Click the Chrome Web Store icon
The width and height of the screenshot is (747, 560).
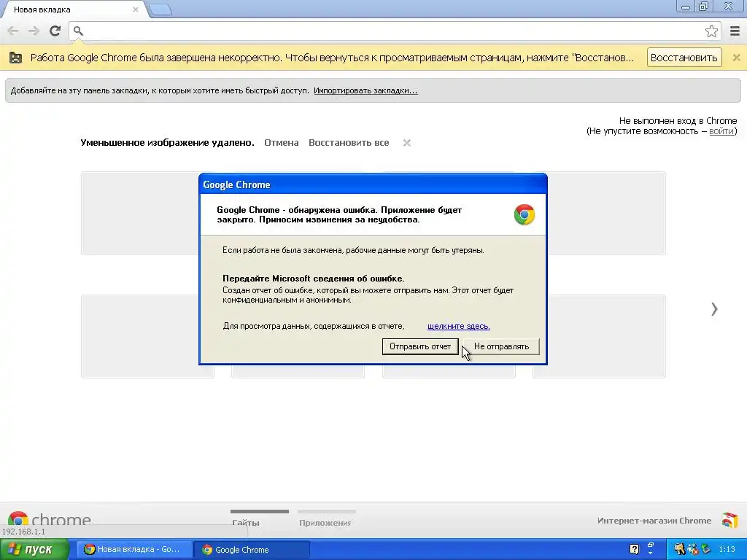coord(729,520)
